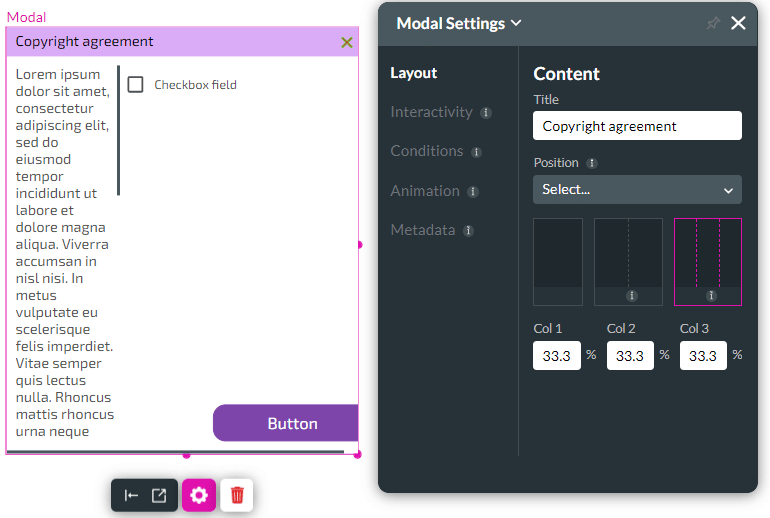This screenshot has width=770, height=518.
Task: Click the red trash delete icon
Action: tap(237, 495)
